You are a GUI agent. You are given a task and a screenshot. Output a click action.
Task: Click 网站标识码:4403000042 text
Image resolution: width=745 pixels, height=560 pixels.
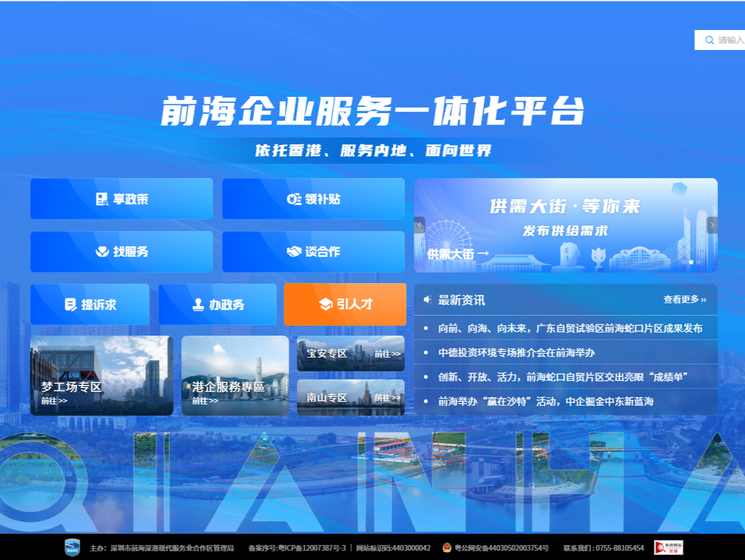[393, 548]
